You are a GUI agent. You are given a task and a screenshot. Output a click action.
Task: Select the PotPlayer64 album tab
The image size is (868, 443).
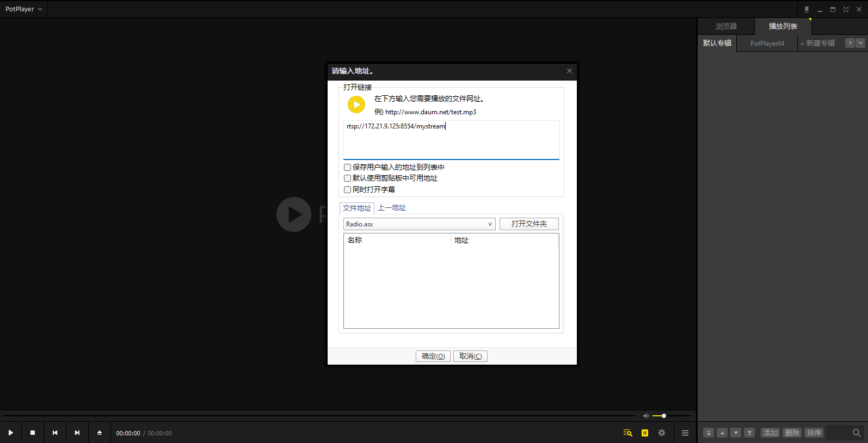point(767,43)
